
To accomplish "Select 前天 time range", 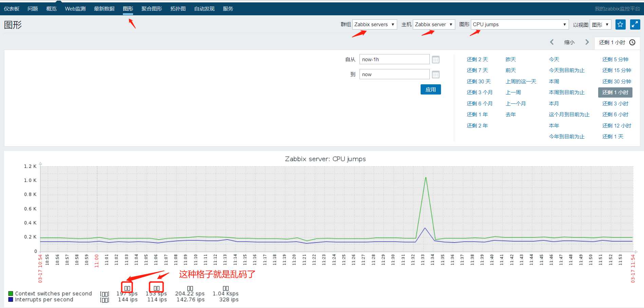I will (511, 70).
